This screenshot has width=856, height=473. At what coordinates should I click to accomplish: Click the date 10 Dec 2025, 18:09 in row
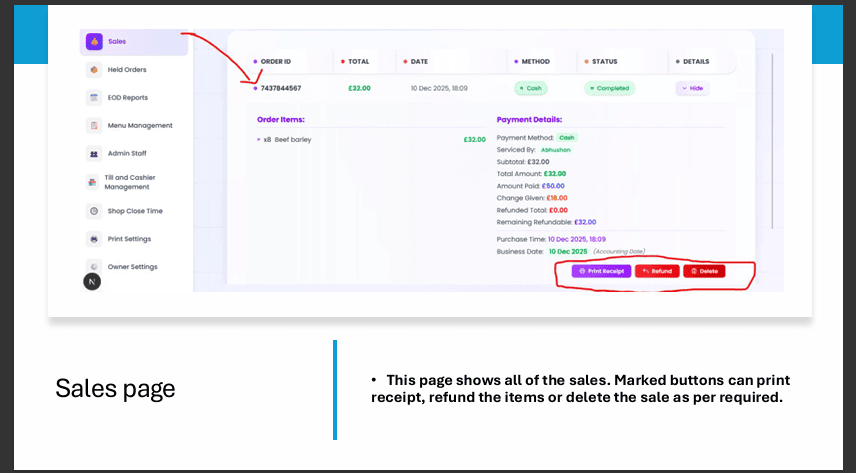pyautogui.click(x=439, y=88)
